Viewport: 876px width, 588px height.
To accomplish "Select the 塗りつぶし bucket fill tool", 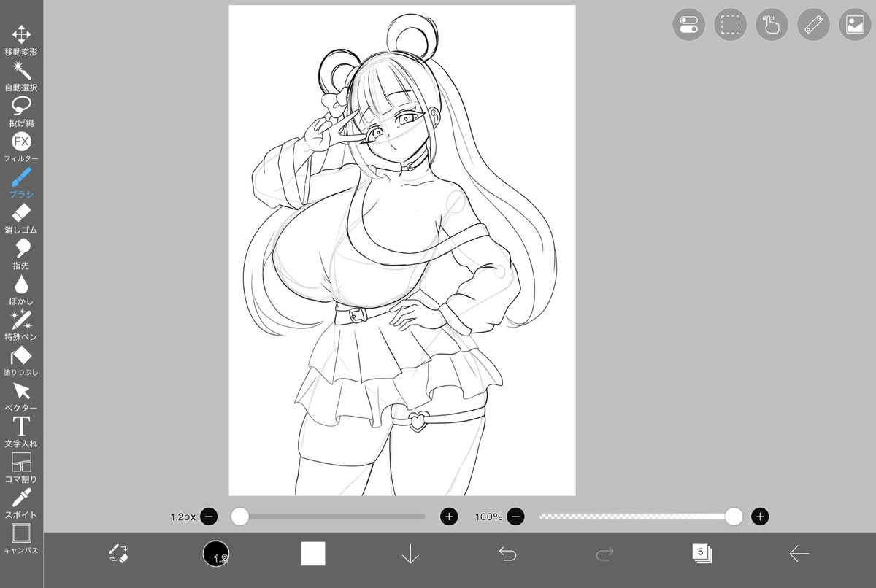I will [21, 362].
